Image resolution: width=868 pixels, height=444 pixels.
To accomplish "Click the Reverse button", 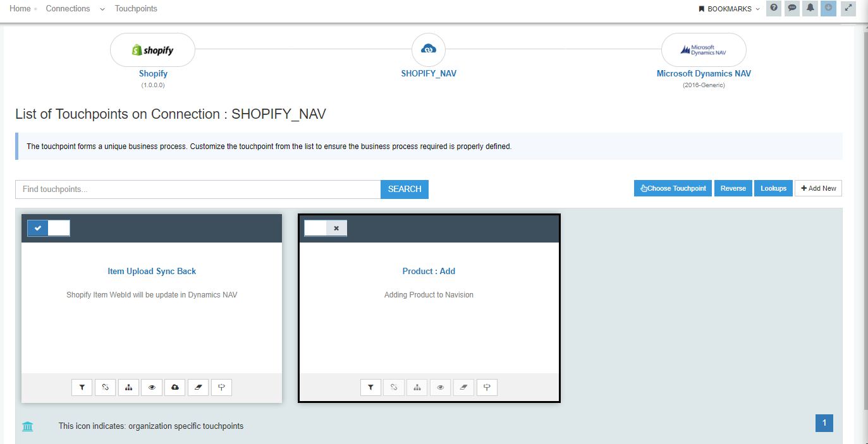I will click(x=733, y=188).
